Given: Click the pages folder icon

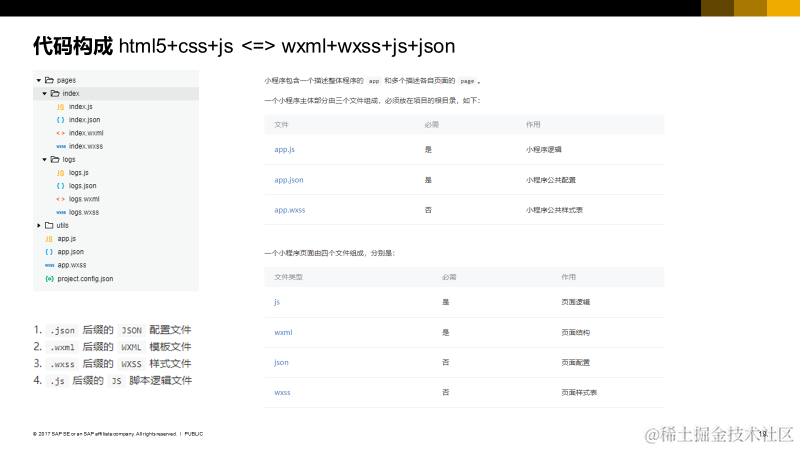Looking at the screenshot, I should pyautogui.click(x=49, y=80).
